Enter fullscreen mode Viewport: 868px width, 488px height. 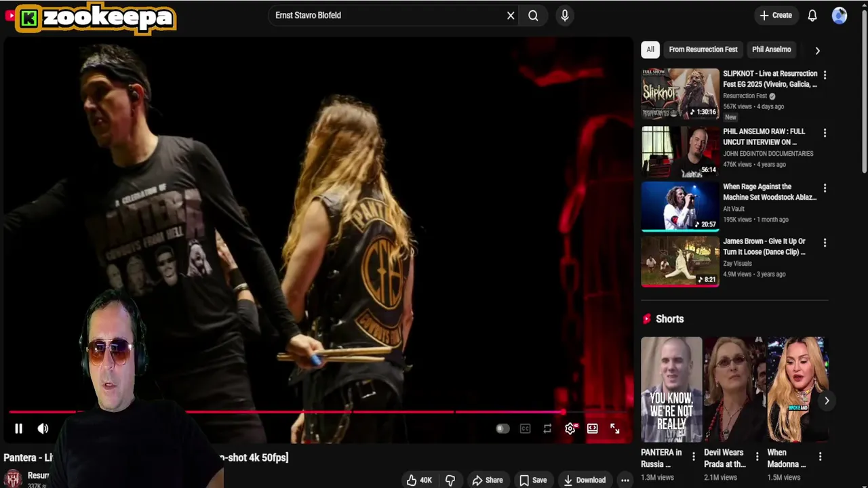coord(614,428)
